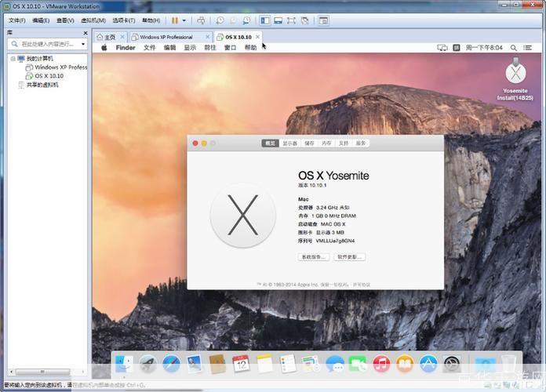Viewport: 546px width, 392px height.
Task: Open the Mac 显示 menu
Action: click(190, 48)
